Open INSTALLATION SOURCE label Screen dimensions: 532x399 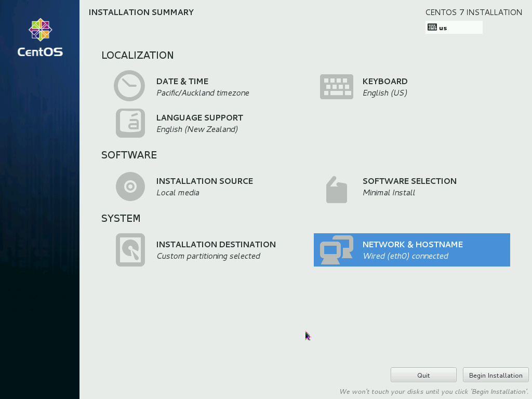[205, 181]
